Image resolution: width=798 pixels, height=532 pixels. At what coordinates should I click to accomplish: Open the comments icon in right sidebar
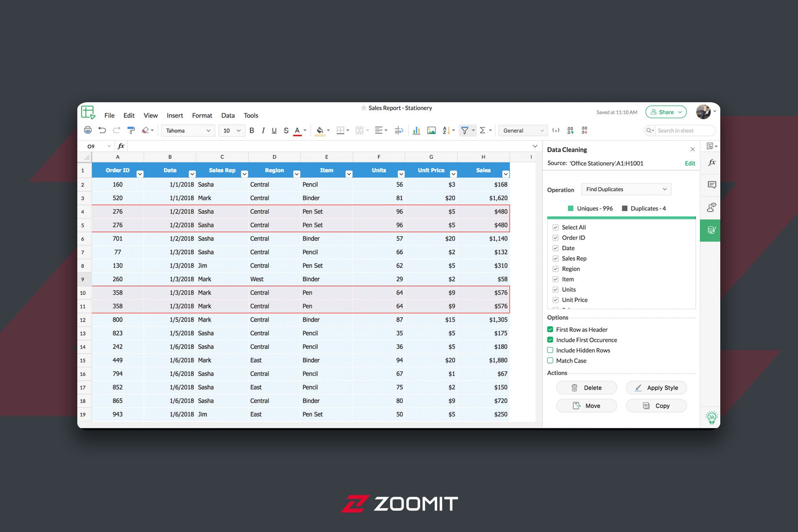712,185
